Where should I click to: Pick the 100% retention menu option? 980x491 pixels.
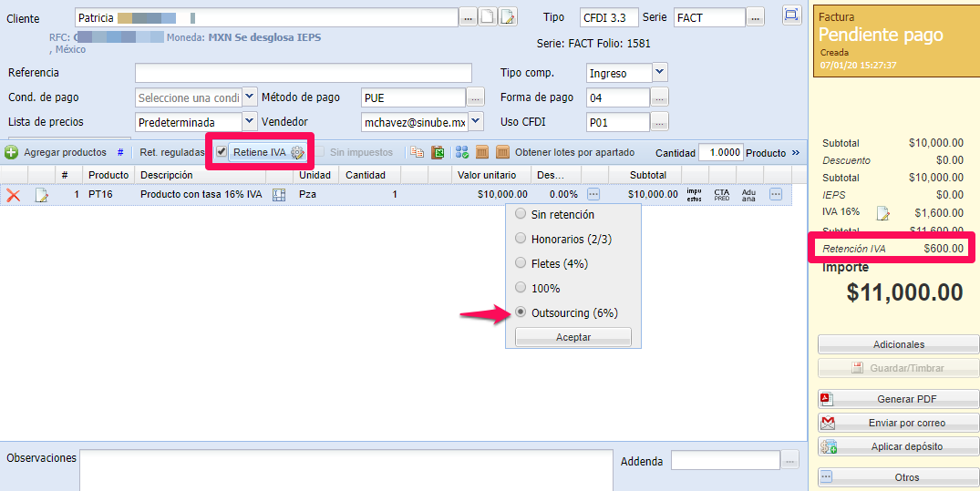521,288
